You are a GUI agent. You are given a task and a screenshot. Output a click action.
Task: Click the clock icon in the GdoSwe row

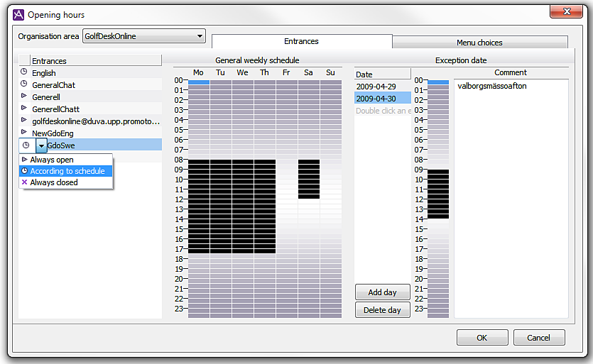pyautogui.click(x=26, y=145)
